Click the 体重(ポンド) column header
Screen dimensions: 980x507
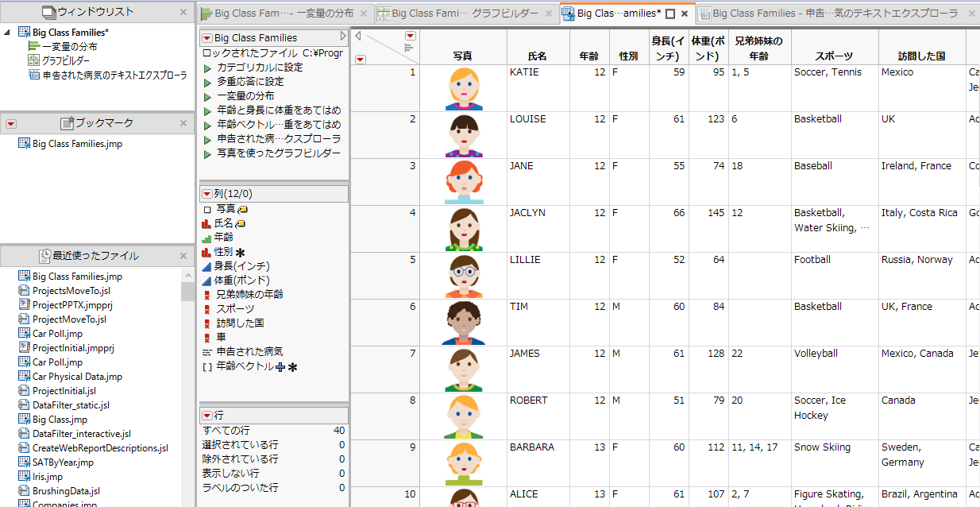(x=708, y=48)
